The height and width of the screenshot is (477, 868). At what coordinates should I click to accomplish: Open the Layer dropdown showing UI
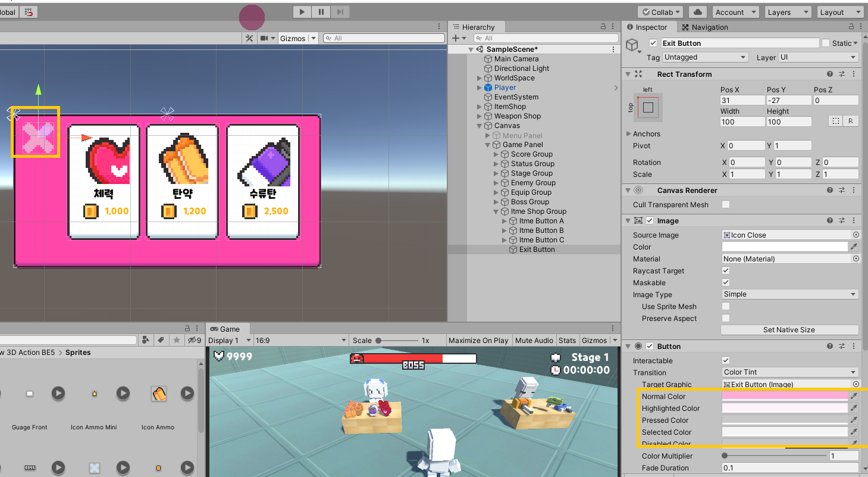pyautogui.click(x=819, y=57)
